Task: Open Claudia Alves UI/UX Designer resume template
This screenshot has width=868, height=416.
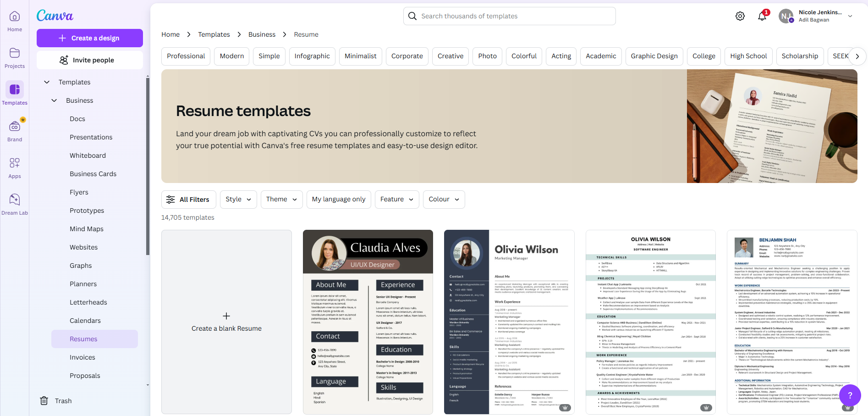Action: coord(368,322)
